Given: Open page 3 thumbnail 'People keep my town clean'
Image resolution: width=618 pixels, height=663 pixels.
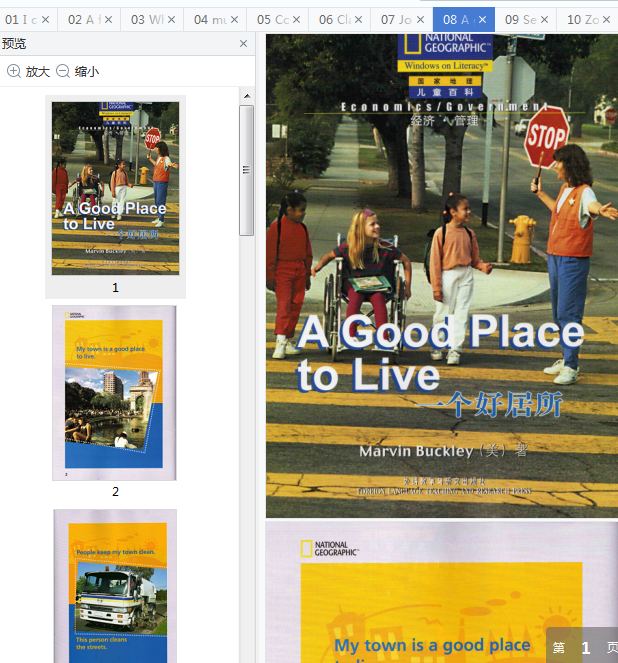Looking at the screenshot, I should pyautogui.click(x=115, y=586).
